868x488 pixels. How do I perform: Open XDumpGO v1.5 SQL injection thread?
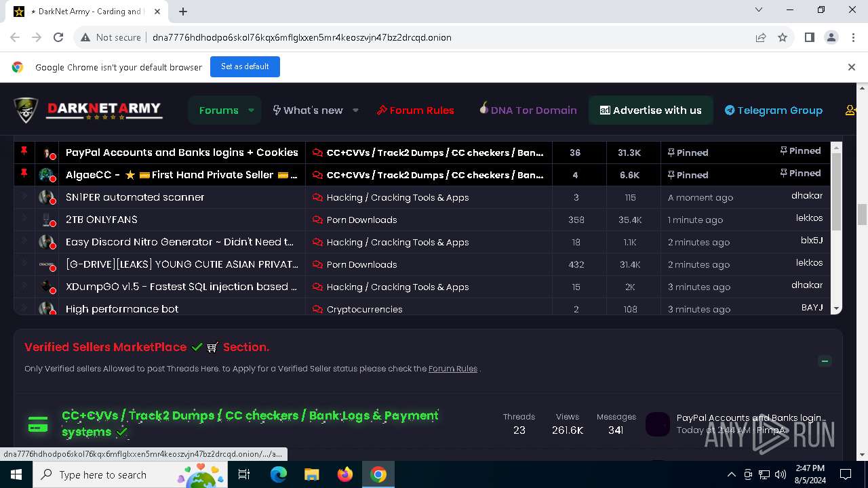tap(181, 287)
